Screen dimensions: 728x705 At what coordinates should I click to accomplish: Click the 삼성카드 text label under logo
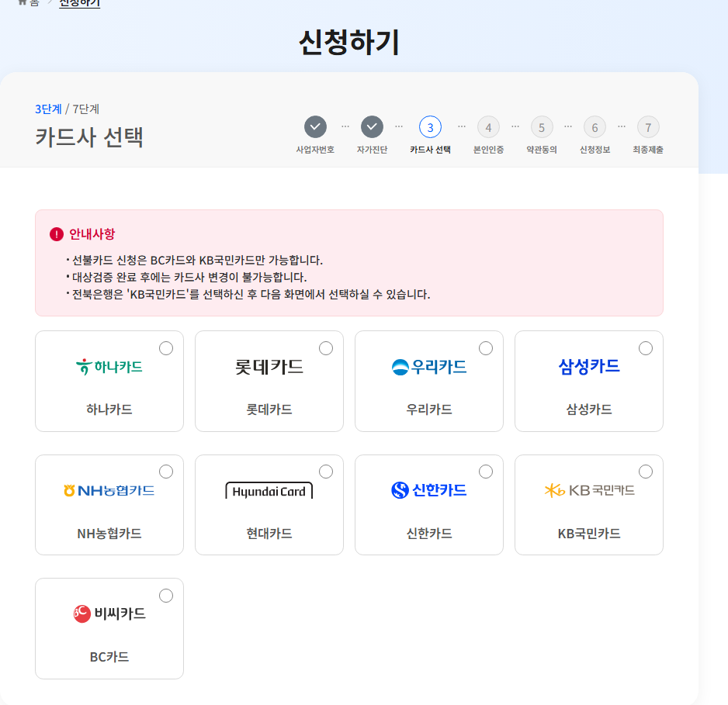tap(589, 410)
